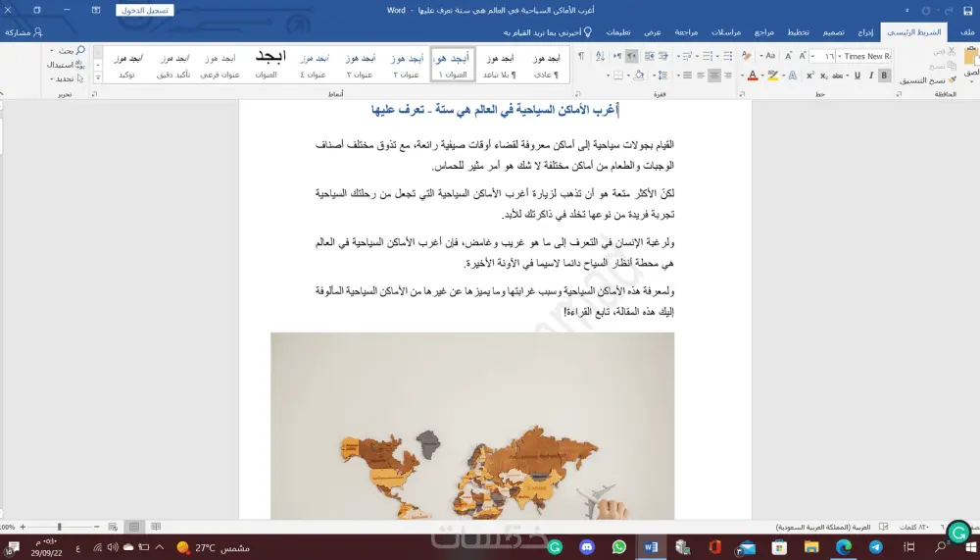Apply text highlight color
The height and width of the screenshot is (560, 980).
[x=772, y=76]
